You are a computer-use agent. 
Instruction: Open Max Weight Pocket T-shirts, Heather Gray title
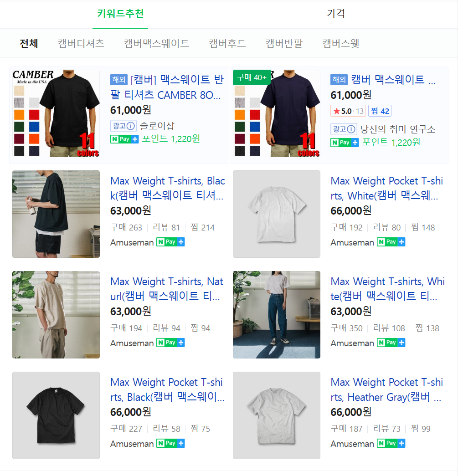(386, 389)
